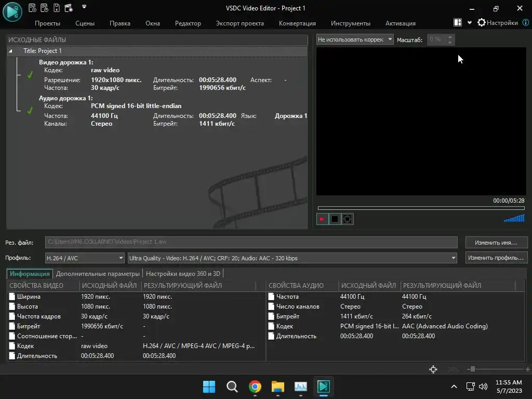This screenshot has height=399, width=532.
Task: Toggle green checkmark for Видео дорожка 1
Action: coord(30,75)
